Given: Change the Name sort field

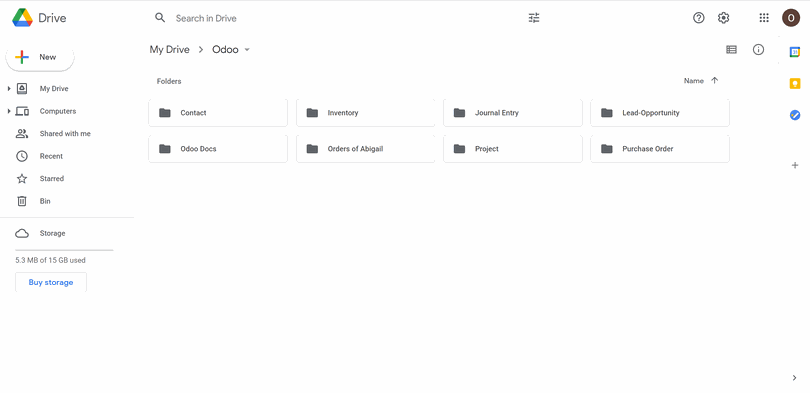Looking at the screenshot, I should [x=693, y=81].
